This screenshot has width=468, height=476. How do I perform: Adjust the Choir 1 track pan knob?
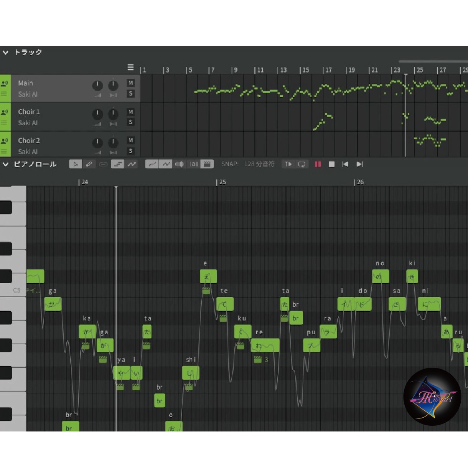(x=113, y=114)
